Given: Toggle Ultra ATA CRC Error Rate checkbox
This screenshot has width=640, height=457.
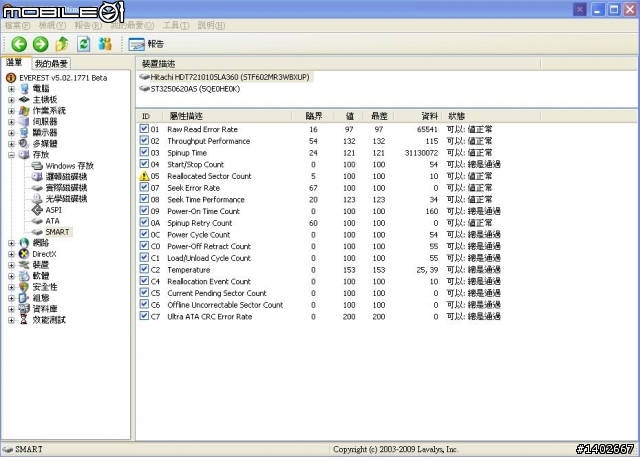Looking at the screenshot, I should click(144, 316).
